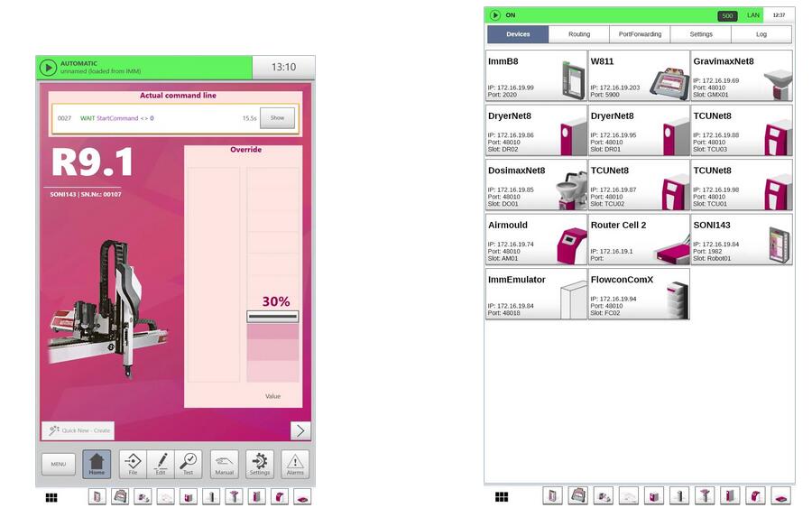Expand next page with right arrow chevron
Image resolution: width=812 pixels, height=517 pixels.
click(x=300, y=430)
